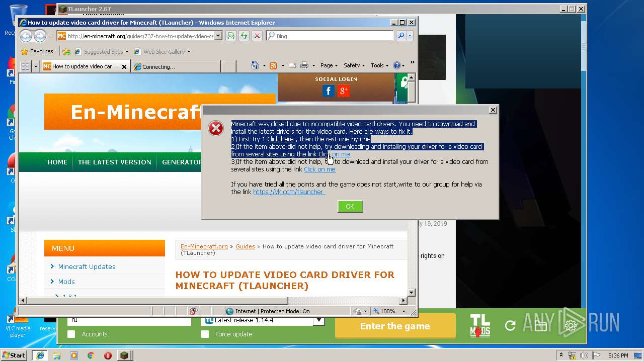Click the Read Mail envelope icon
The width and height of the screenshot is (644, 362).
[292, 65]
